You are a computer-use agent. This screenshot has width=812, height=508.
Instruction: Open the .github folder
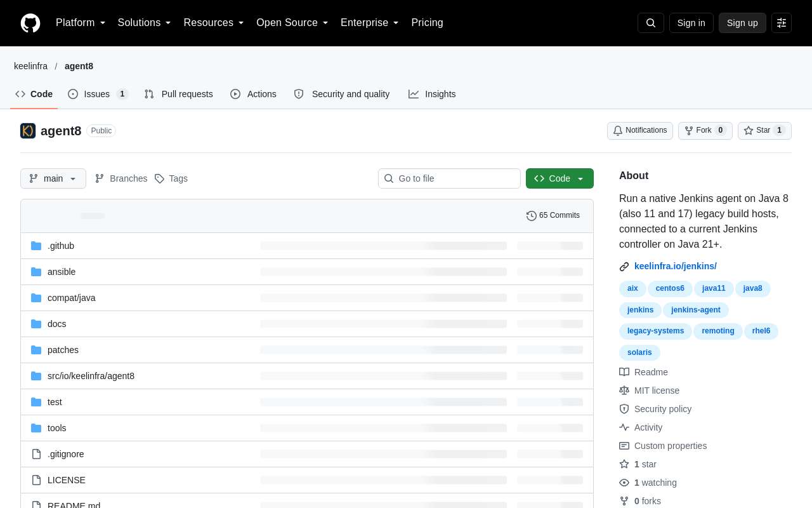click(61, 246)
